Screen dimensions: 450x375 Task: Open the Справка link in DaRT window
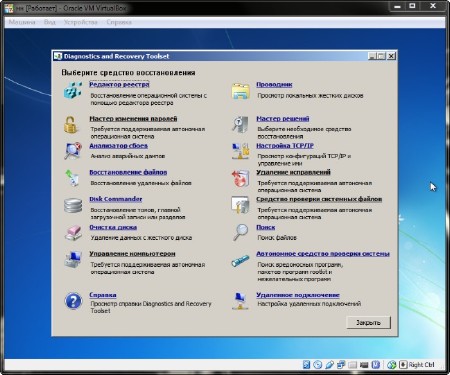[103, 295]
